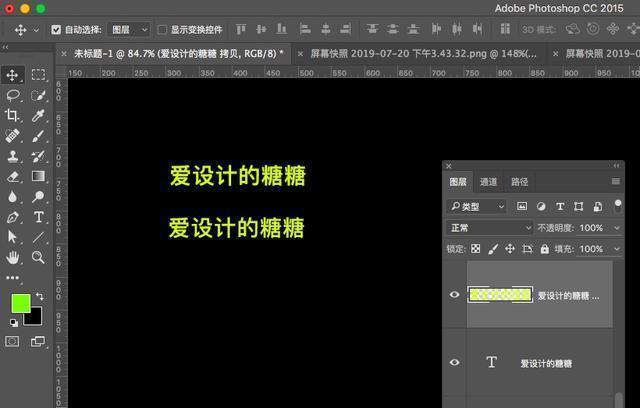
Task: Toggle Quick Mask mode
Action: (12, 341)
